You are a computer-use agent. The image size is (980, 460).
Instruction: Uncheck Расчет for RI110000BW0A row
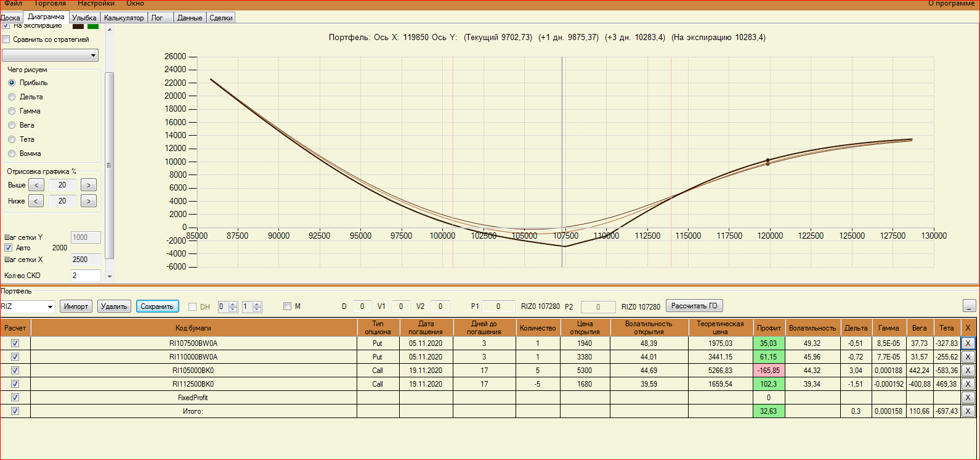coord(15,357)
